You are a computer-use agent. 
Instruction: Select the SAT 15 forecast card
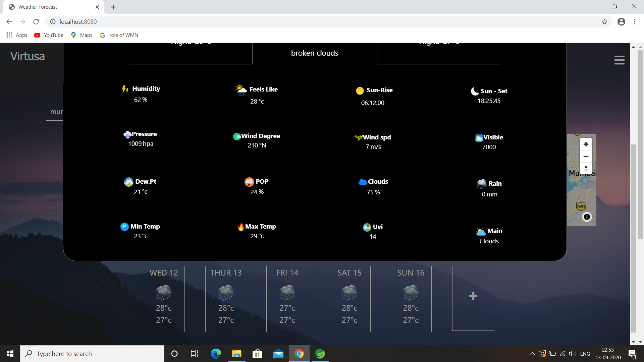[350, 298]
